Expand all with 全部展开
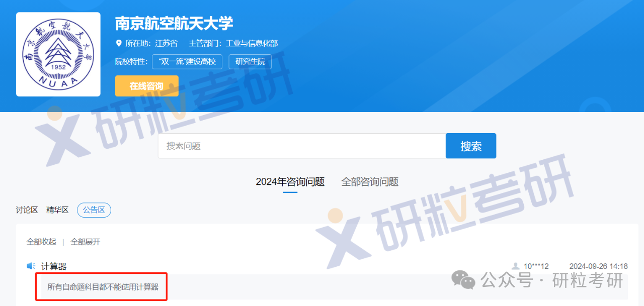The width and height of the screenshot is (644, 306). [86, 242]
